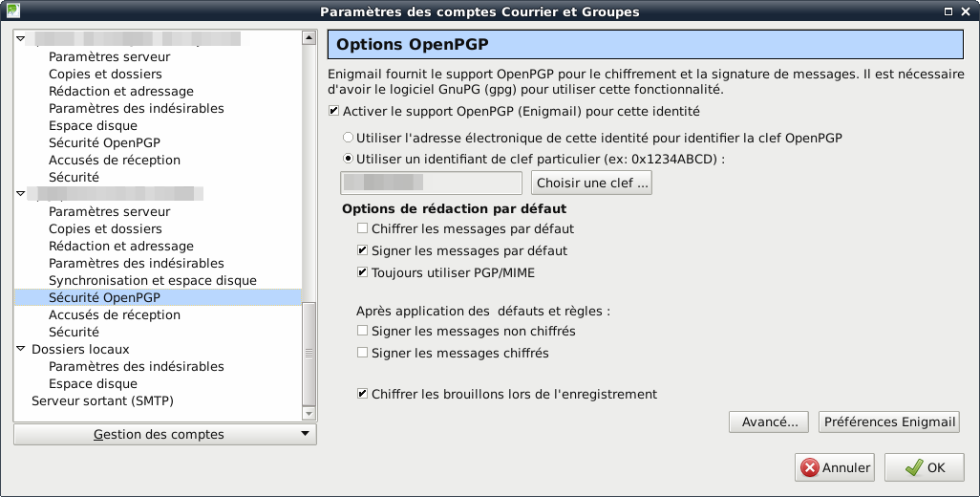Viewport: 980px width, 497px height.
Task: Disable Toujours utiliser PGP/MIME option
Action: 362,272
